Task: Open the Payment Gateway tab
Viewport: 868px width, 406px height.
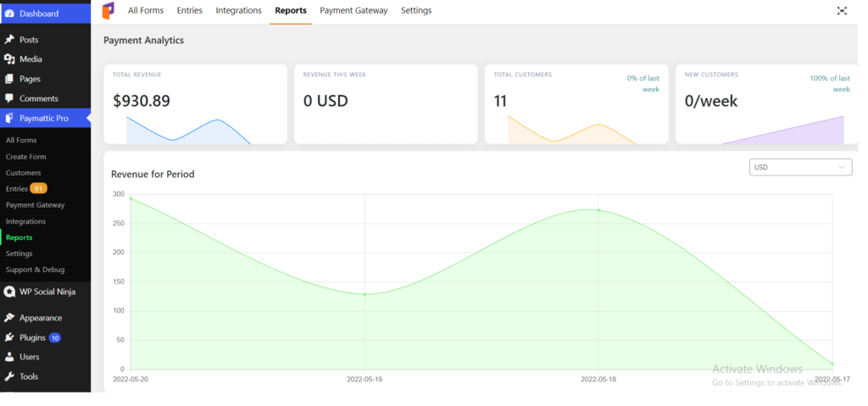Action: [353, 10]
